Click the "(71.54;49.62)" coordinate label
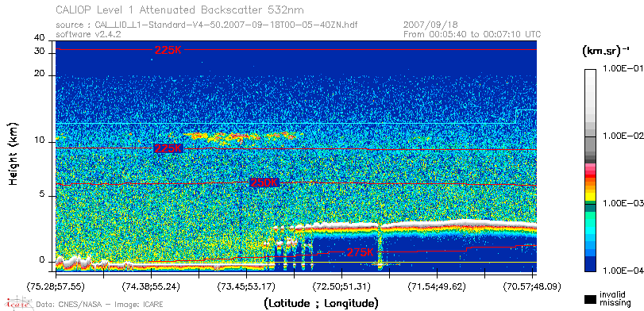 point(437,286)
